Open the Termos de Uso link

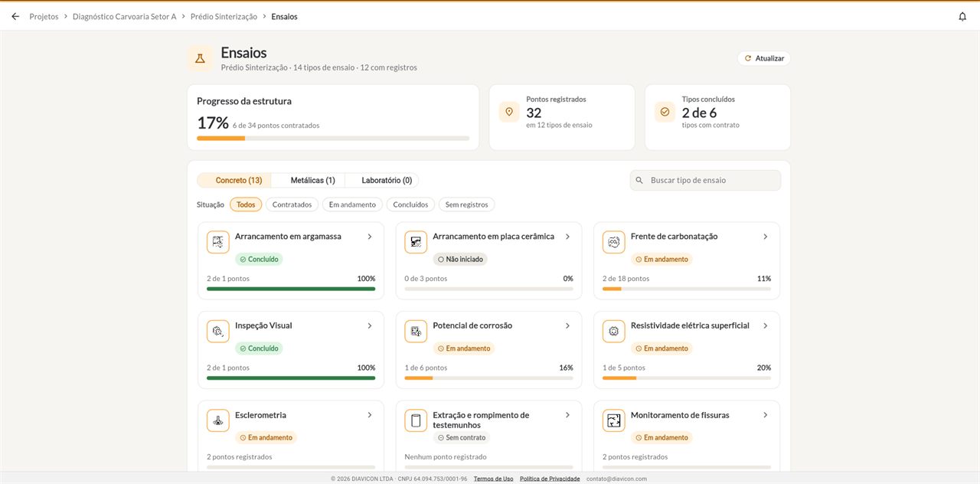pos(494,479)
